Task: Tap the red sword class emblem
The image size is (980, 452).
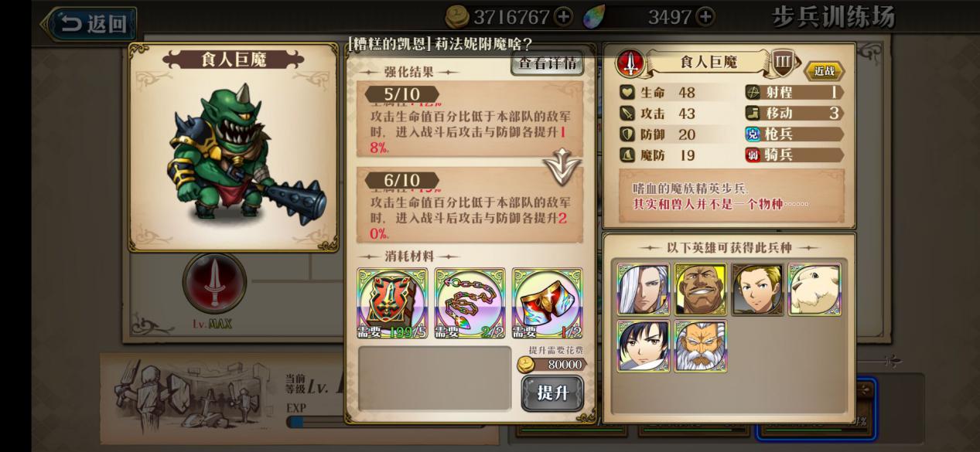Action: 630,63
